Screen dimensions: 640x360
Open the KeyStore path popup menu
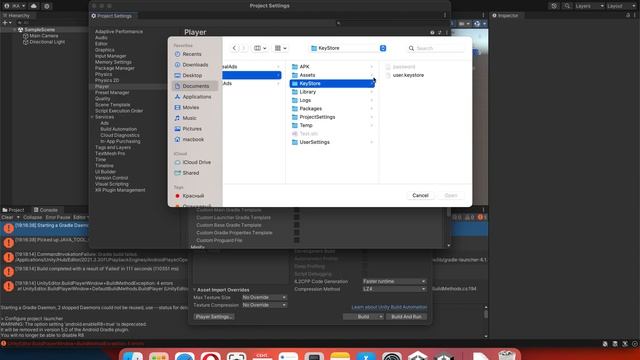point(348,48)
